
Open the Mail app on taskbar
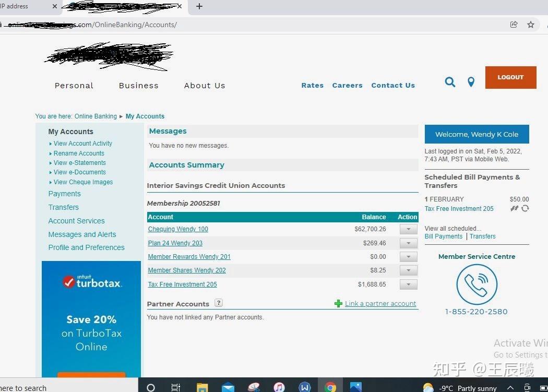[228, 387]
